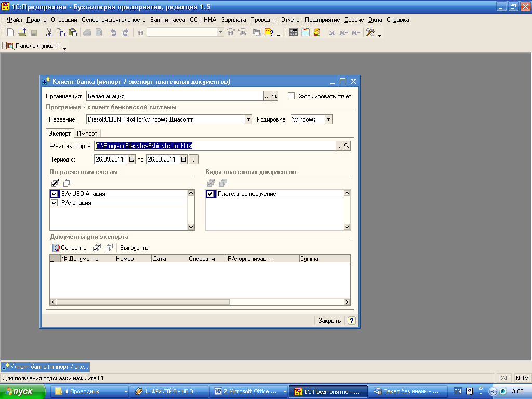The image size is (532, 399).
Task: Click the Open file folder icon
Action: [x=22, y=32]
